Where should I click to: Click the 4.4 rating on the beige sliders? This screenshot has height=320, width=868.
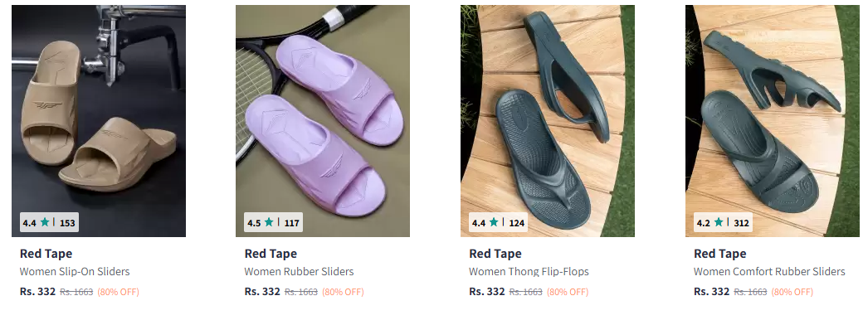pyautogui.click(x=29, y=223)
